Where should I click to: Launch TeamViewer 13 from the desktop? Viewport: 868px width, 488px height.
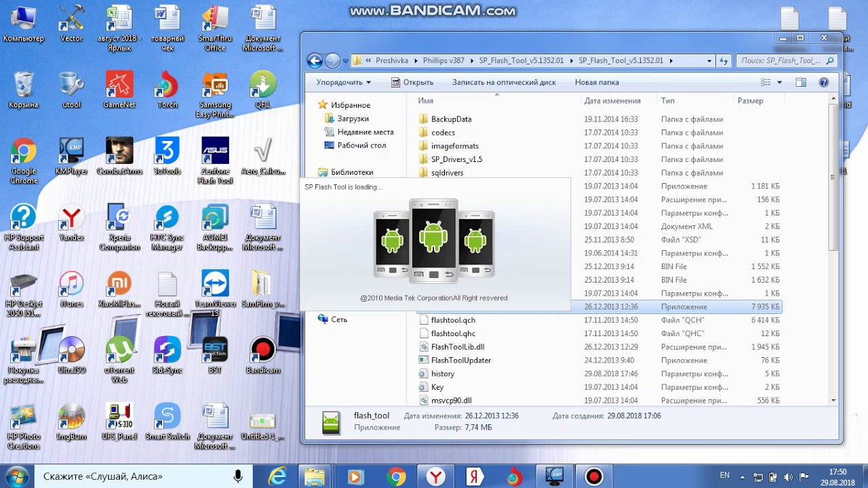coord(216,294)
